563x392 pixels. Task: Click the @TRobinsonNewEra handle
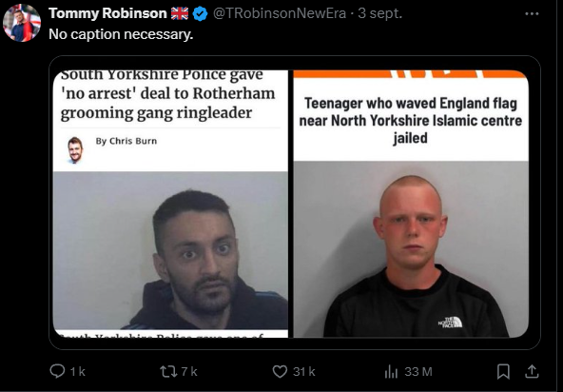[280, 13]
